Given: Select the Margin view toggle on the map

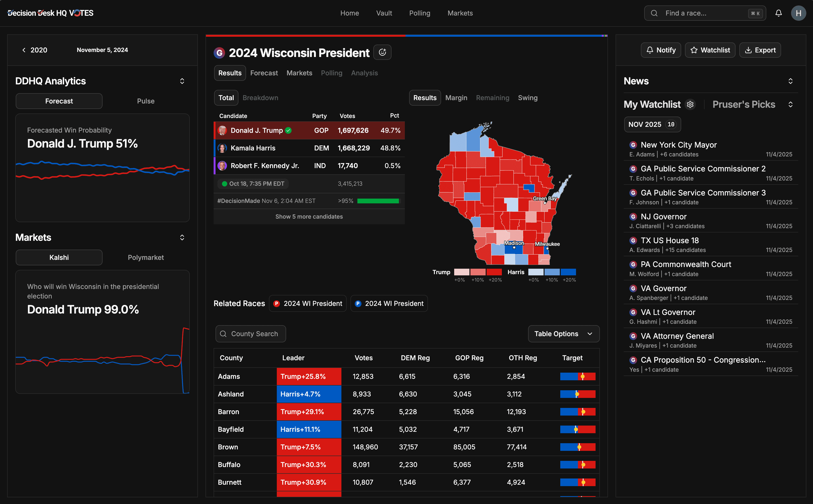Looking at the screenshot, I should pyautogui.click(x=456, y=98).
